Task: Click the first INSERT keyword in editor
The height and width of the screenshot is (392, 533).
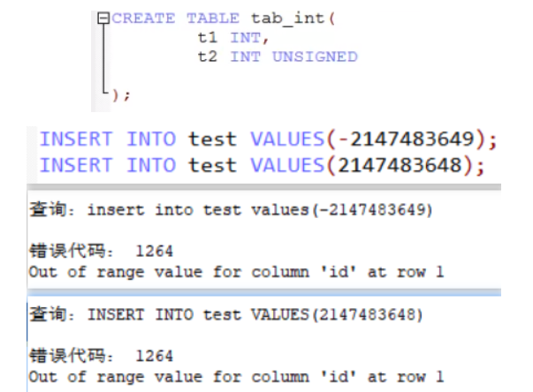Action: [76, 139]
